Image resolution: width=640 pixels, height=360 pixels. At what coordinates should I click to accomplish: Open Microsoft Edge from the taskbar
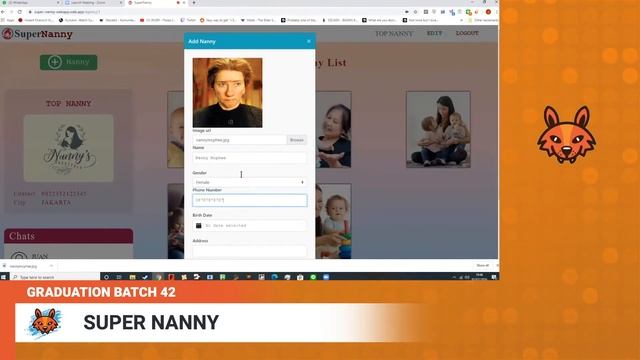coord(275,277)
